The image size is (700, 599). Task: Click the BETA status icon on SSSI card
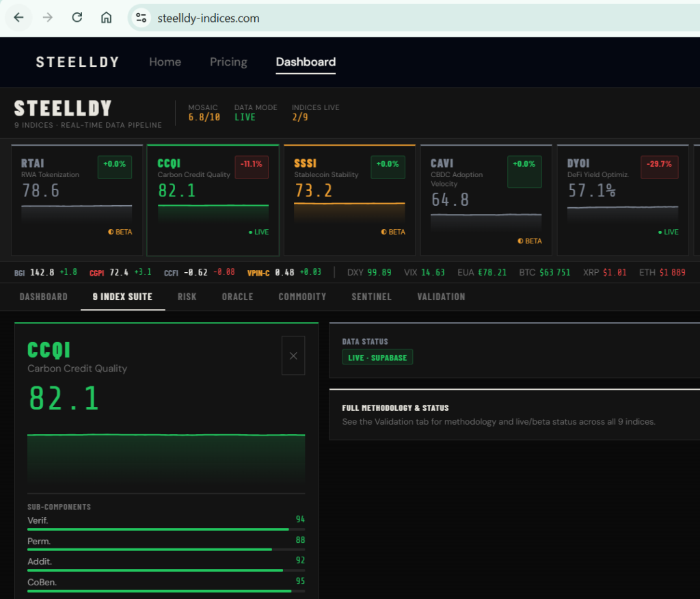383,232
